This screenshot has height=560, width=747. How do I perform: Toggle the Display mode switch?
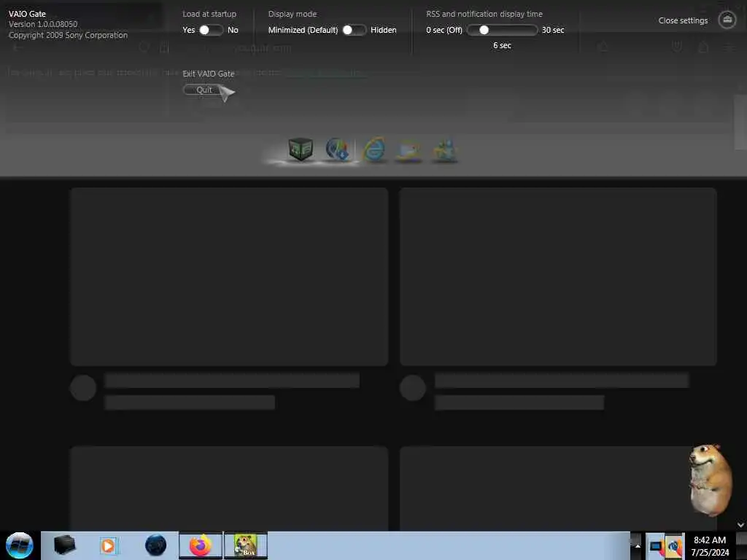click(355, 30)
